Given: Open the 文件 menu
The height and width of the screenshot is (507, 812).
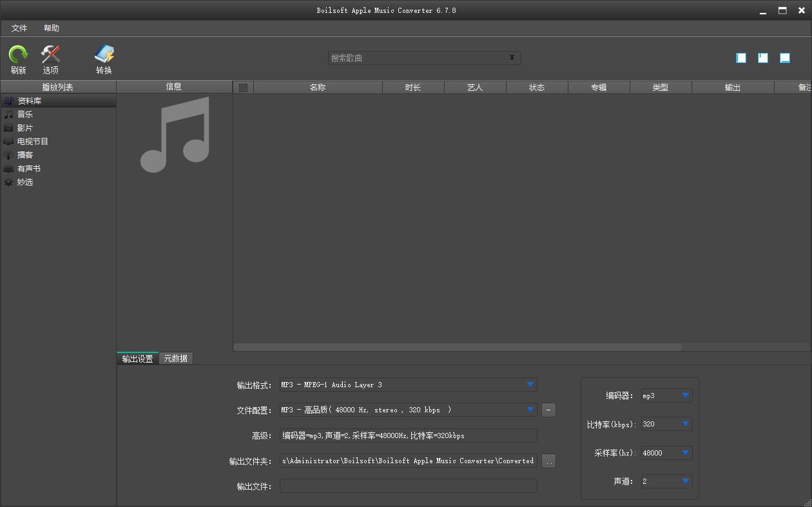Looking at the screenshot, I should pos(19,28).
